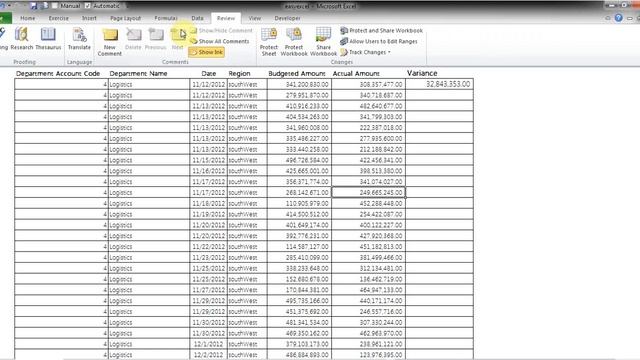Image resolution: width=640 pixels, height=360 pixels.
Task: Click the Excel Help question mark icon
Action: [618, 18]
